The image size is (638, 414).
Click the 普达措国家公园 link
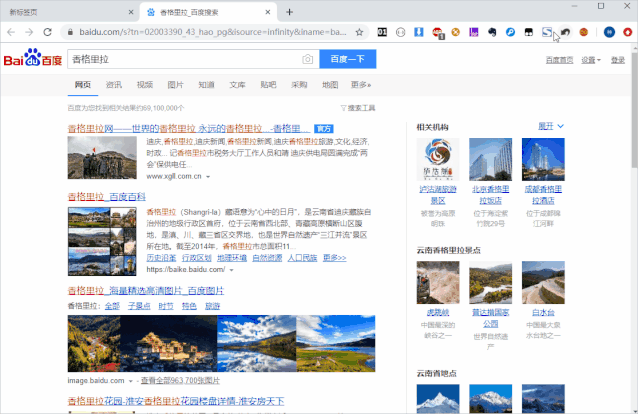[x=491, y=318]
